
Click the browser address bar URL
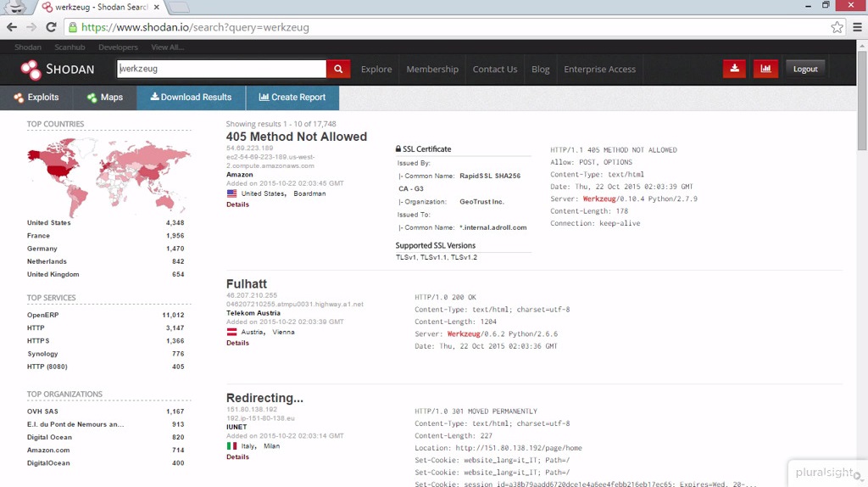(195, 27)
